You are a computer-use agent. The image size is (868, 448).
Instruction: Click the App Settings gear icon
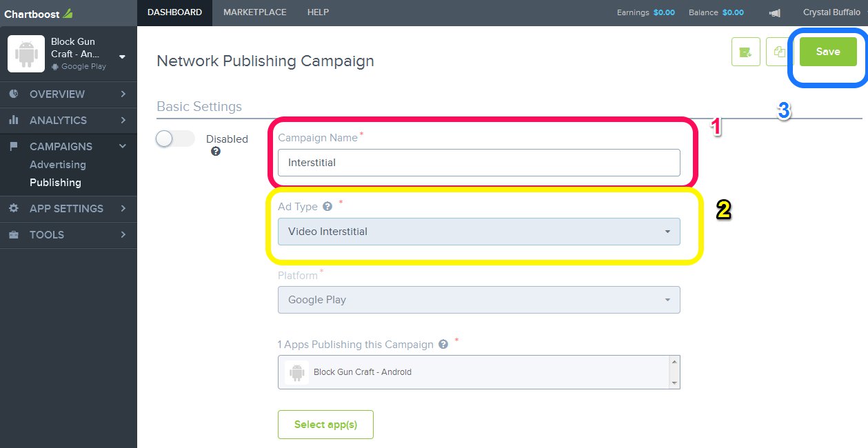click(14, 208)
